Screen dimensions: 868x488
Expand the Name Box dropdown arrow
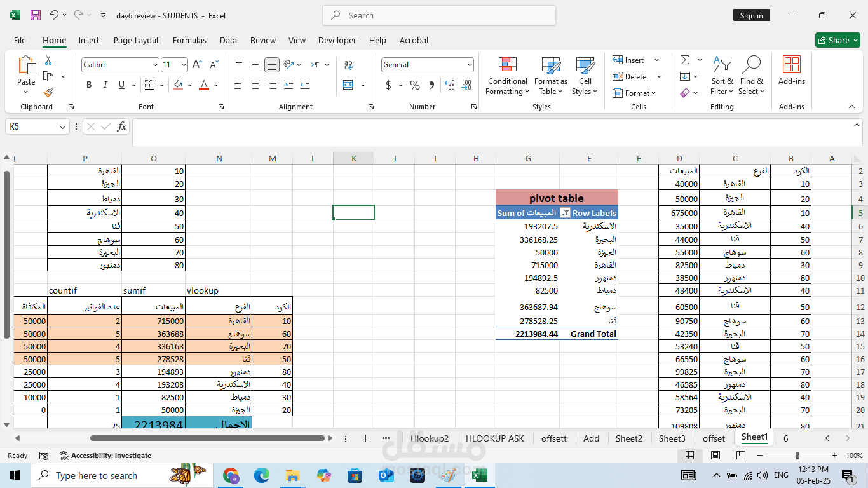[62, 126]
